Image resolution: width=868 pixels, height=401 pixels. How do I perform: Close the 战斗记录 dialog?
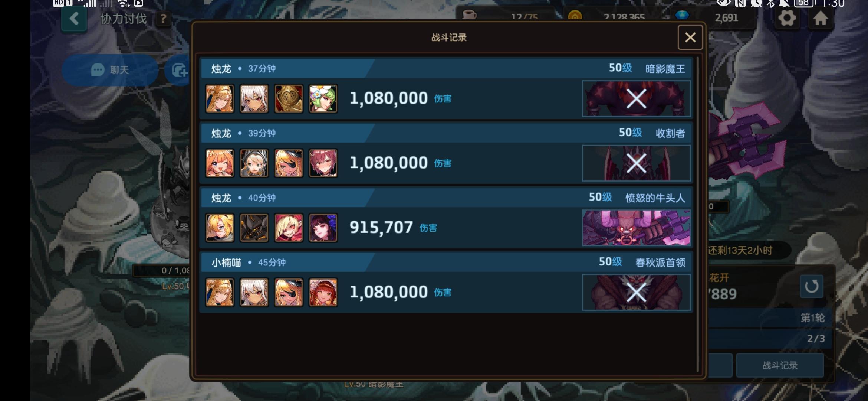(x=690, y=37)
